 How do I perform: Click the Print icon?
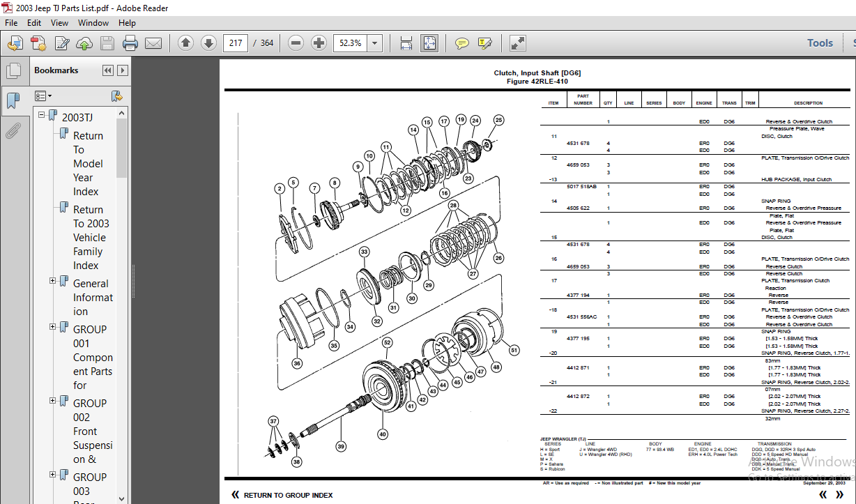pos(130,43)
